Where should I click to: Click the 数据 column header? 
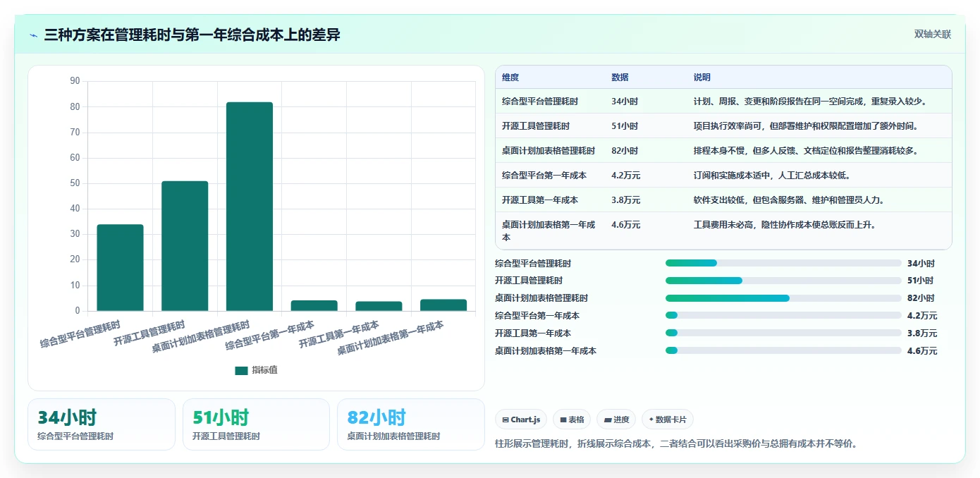click(620, 78)
